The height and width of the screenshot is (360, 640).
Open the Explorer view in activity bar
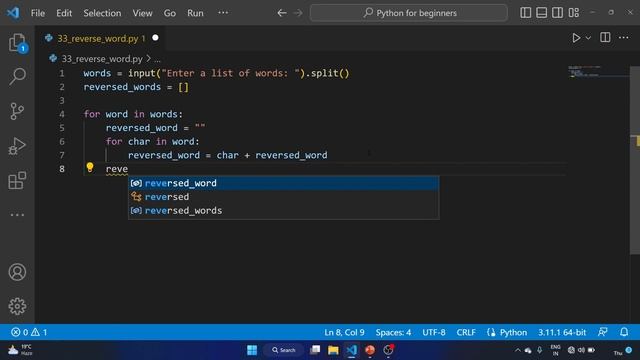pyautogui.click(x=17, y=42)
